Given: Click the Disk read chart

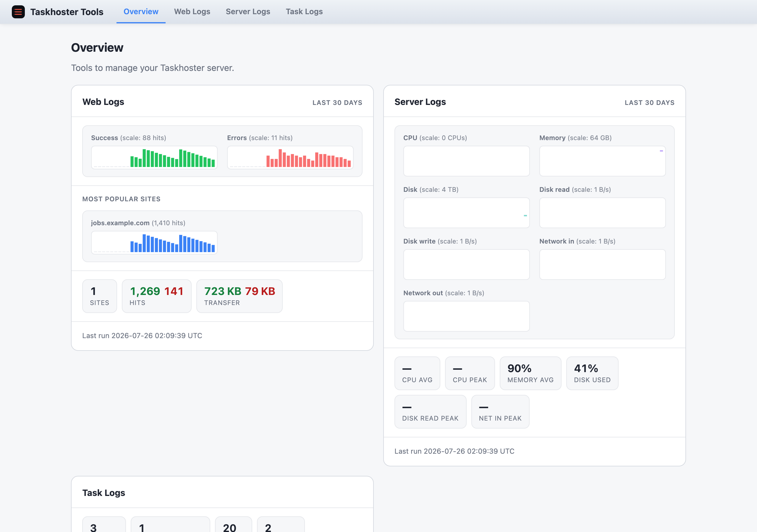Looking at the screenshot, I should (602, 213).
